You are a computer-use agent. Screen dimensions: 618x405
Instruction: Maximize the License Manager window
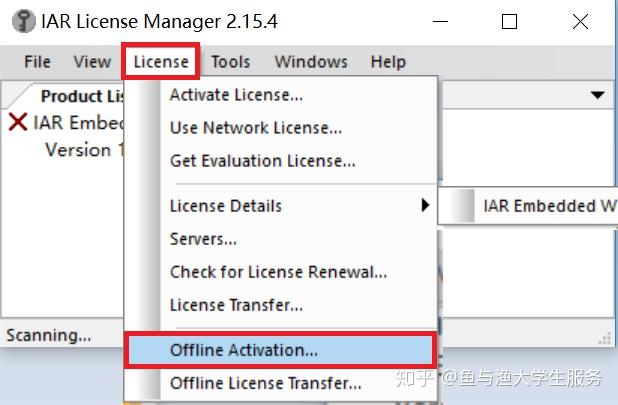click(509, 21)
